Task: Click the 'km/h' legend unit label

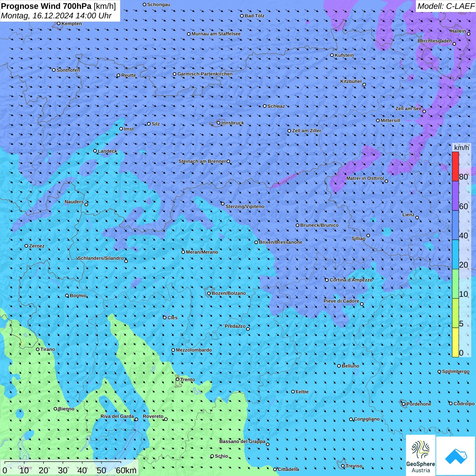Action: click(x=462, y=148)
